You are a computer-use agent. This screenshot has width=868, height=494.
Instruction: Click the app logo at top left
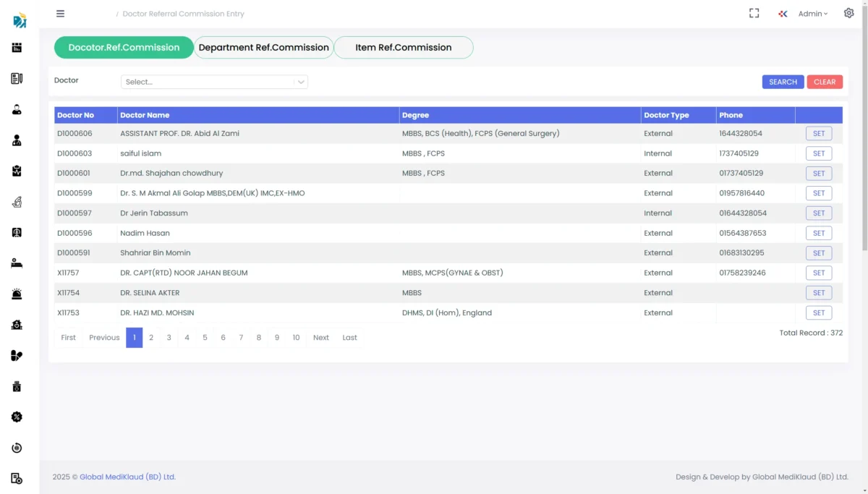coord(20,20)
